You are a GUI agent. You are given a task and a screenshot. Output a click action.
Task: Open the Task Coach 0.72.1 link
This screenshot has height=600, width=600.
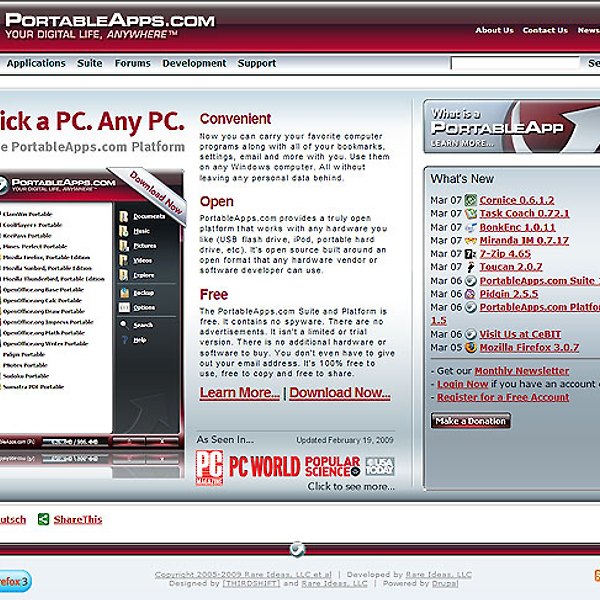(x=524, y=214)
